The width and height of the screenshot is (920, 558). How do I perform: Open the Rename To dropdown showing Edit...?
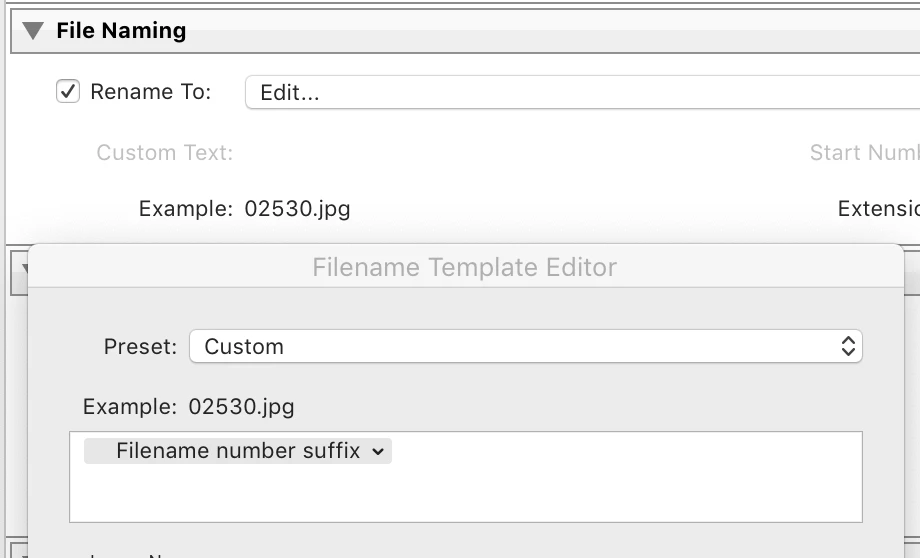tap(580, 93)
